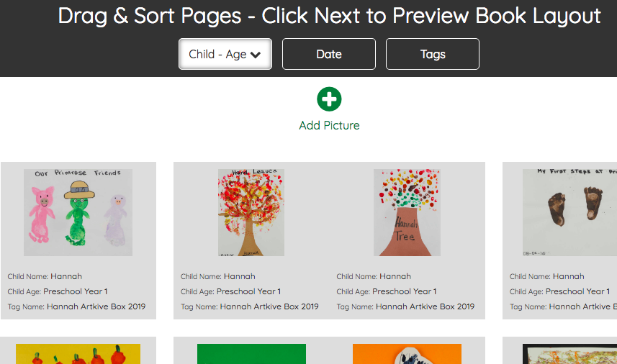Click the chevron arrow in Child - Age
Image resolution: width=617 pixels, height=364 pixels.
(x=256, y=55)
